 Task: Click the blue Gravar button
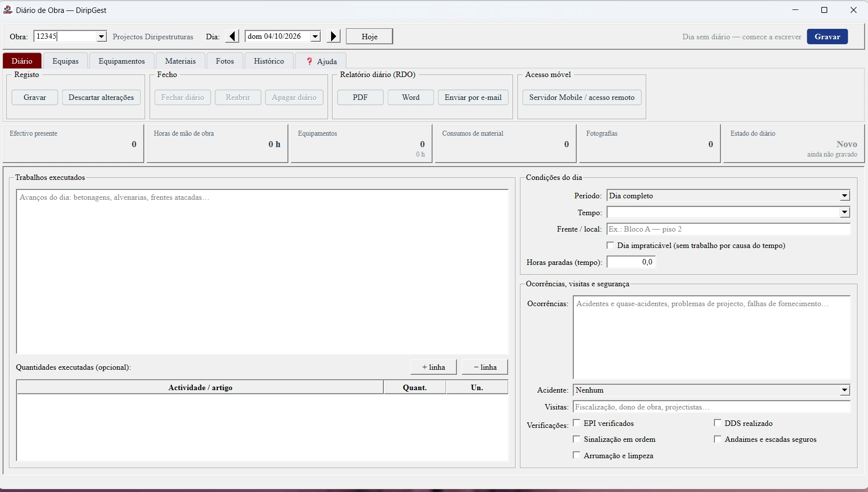[x=827, y=36]
